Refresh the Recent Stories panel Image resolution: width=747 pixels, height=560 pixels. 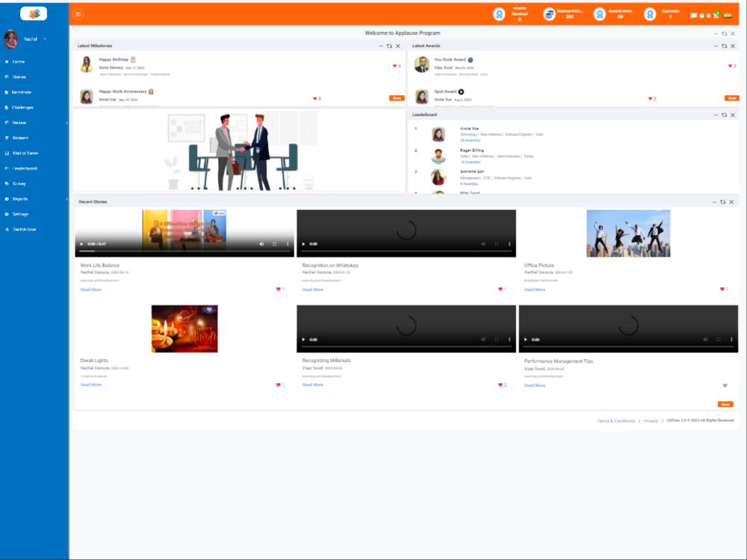(722, 202)
